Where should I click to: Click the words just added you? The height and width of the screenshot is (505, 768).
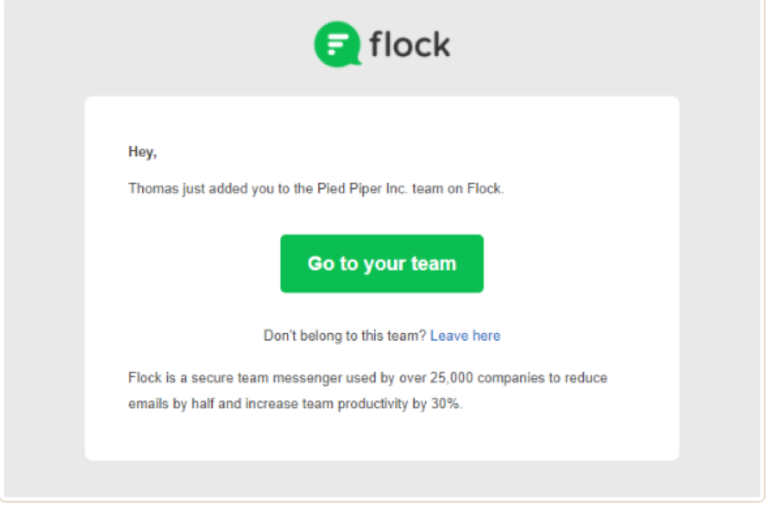pyautogui.click(x=223, y=188)
